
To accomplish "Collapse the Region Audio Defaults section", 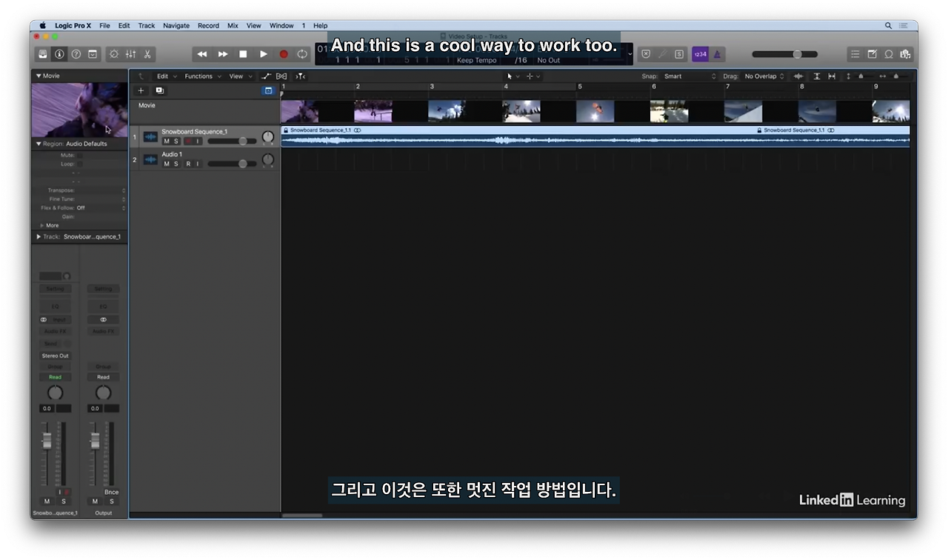I will point(39,144).
